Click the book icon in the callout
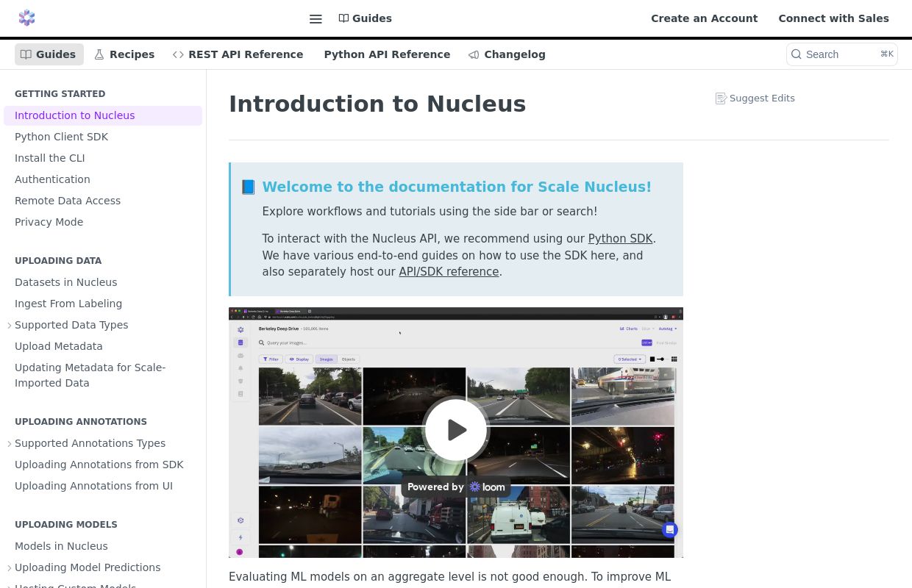This screenshot has width=912, height=588. click(249, 187)
